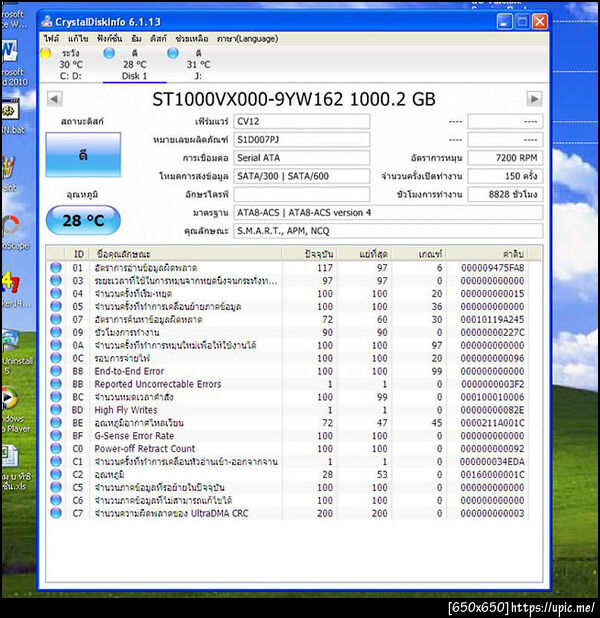
Task: Click status orb of attribute C5
Action: pyautogui.click(x=56, y=487)
